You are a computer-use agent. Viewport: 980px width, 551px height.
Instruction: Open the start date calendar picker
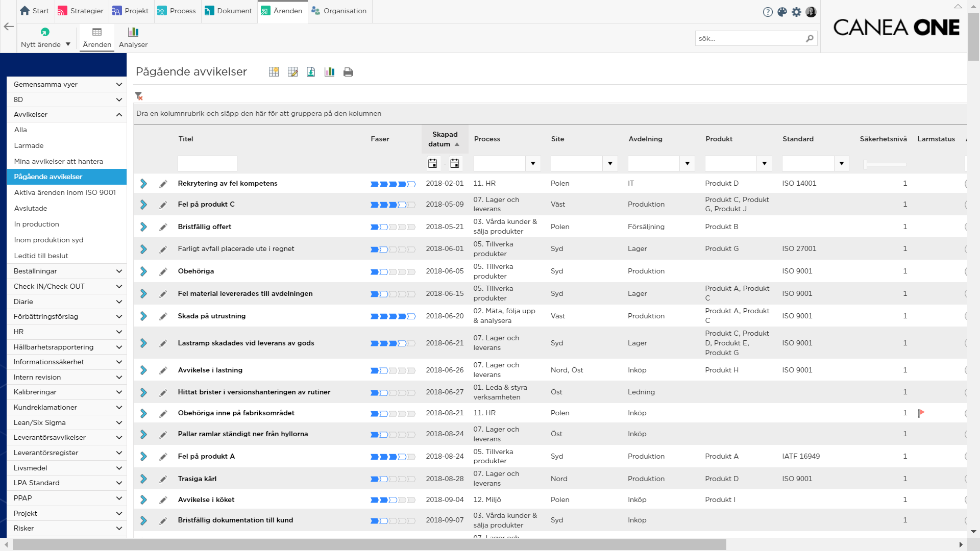(432, 163)
